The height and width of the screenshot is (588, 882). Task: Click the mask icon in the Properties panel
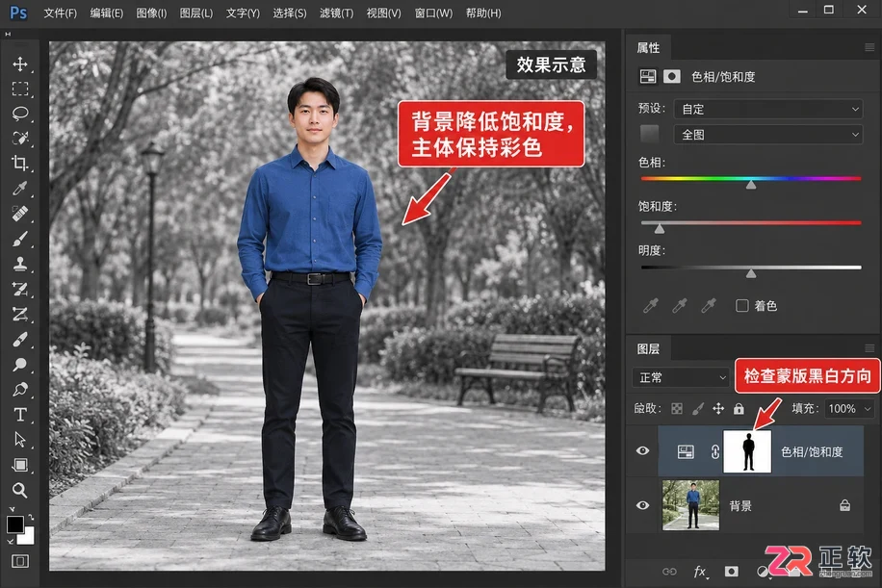pos(672,76)
